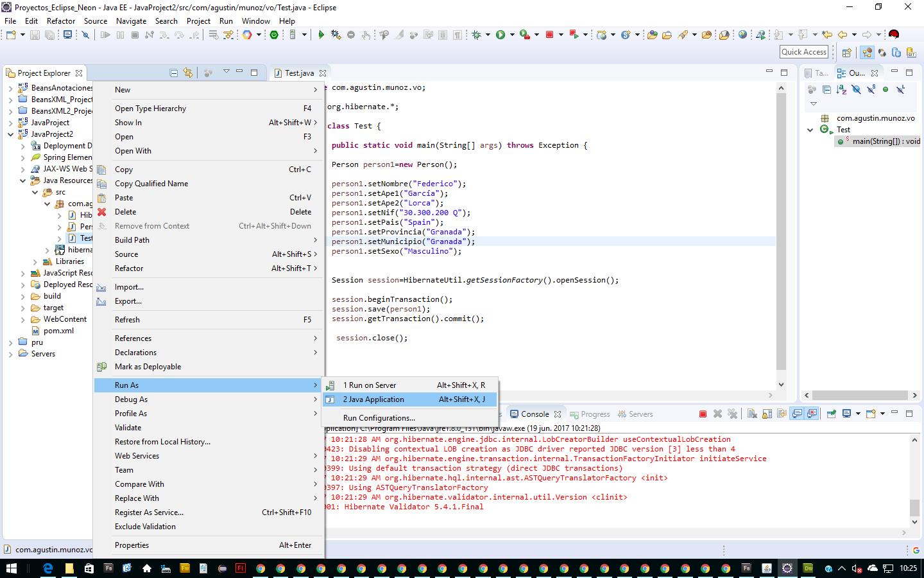The height and width of the screenshot is (578, 924).
Task: Click the Back navigation yellow arrow
Action: coord(842,35)
